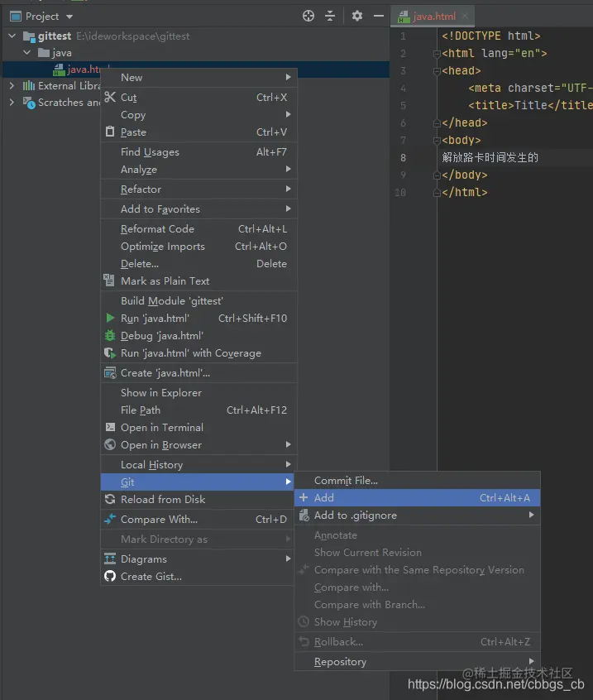Click the Mark as Plain Text icon
The height and width of the screenshot is (700, 593).
[109, 280]
